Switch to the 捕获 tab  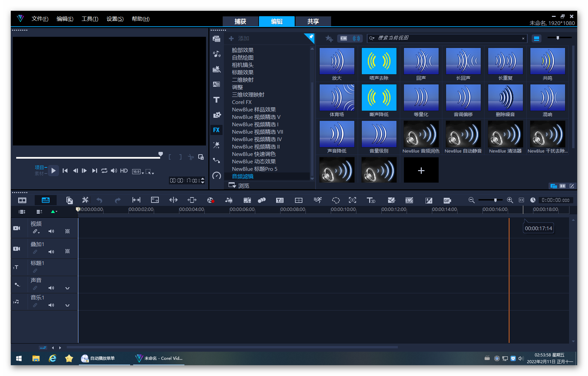coord(240,21)
